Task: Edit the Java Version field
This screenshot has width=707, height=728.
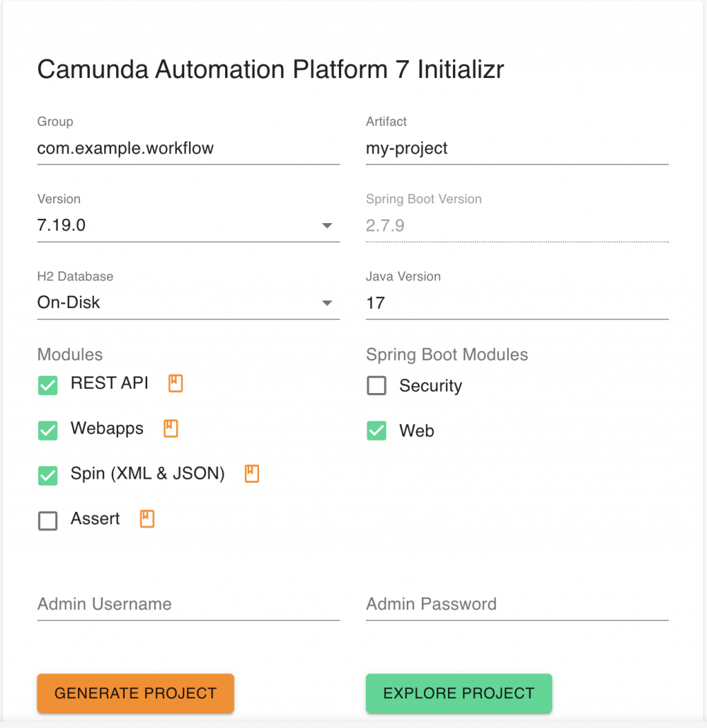Action: pos(516,303)
